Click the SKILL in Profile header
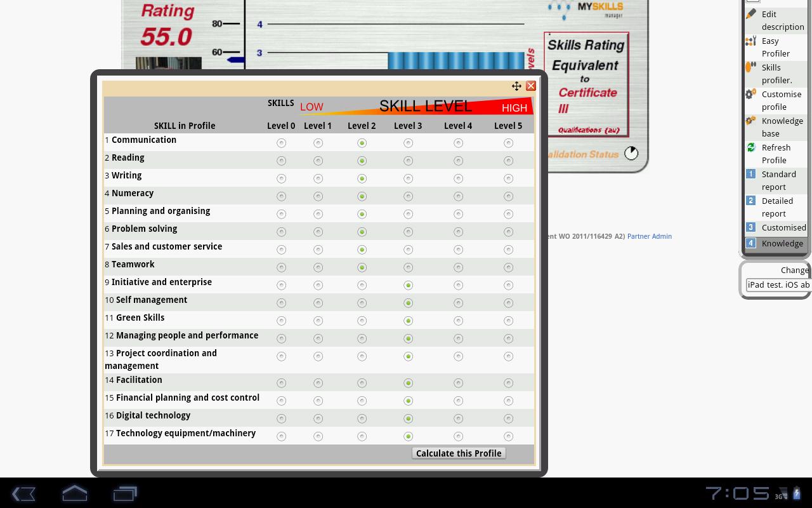This screenshot has height=508, width=812. pyautogui.click(x=185, y=126)
